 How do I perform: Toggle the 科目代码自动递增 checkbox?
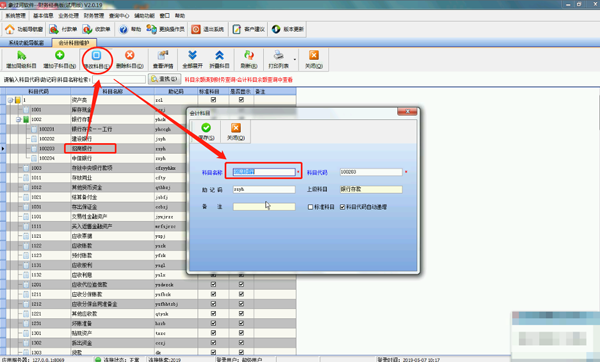pyautogui.click(x=342, y=207)
